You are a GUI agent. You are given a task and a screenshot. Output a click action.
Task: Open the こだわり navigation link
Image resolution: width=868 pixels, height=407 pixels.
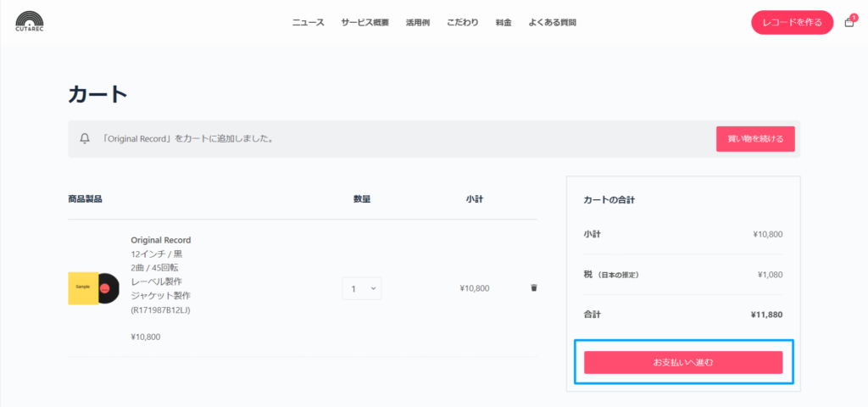(463, 22)
